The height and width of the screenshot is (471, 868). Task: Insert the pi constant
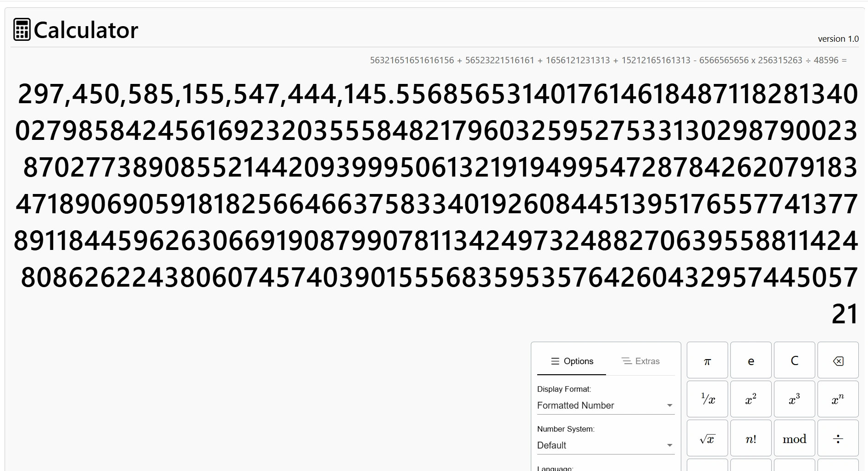707,360
